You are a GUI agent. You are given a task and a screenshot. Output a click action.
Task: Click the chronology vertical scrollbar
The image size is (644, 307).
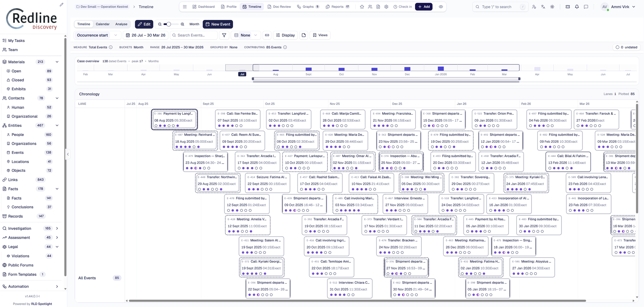pos(637,159)
